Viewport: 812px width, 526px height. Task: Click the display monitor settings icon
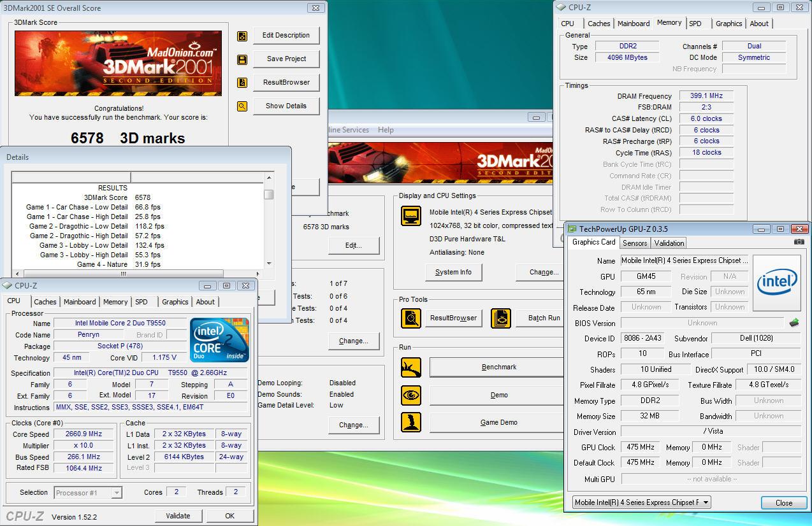[411, 216]
